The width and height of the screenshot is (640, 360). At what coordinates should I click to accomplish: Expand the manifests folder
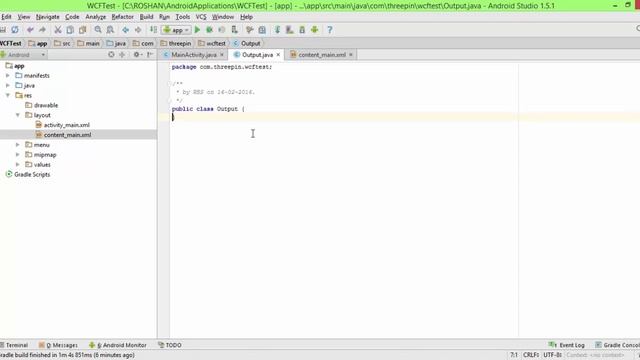click(x=8, y=76)
